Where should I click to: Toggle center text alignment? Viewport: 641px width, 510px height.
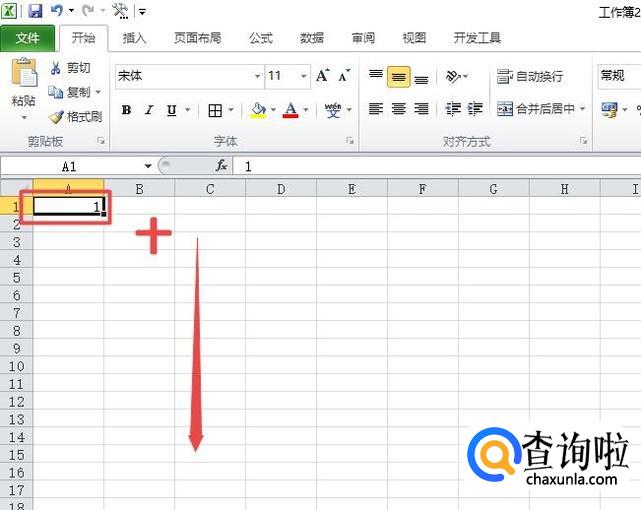(x=399, y=109)
